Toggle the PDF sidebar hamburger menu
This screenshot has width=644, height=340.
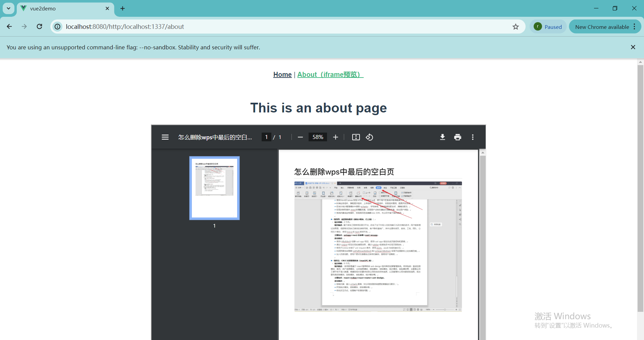pos(165,137)
